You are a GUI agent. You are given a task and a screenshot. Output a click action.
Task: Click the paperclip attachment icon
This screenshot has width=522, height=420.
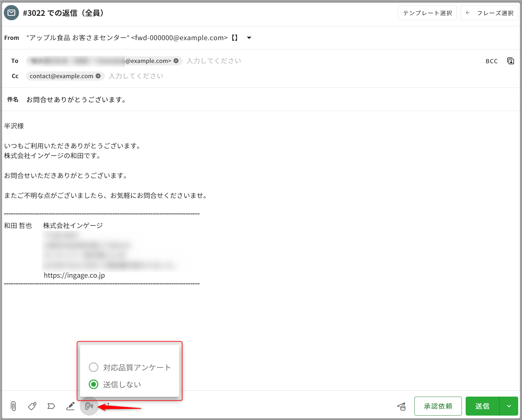(x=13, y=406)
